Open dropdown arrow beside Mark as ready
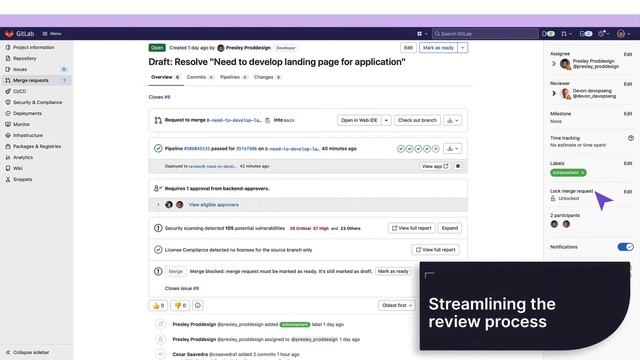 click(x=462, y=48)
